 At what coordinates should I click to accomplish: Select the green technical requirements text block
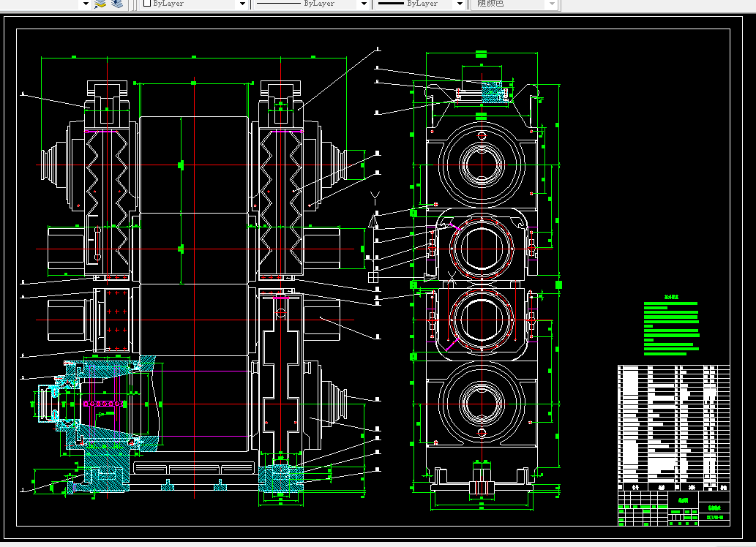pyautogui.click(x=672, y=326)
